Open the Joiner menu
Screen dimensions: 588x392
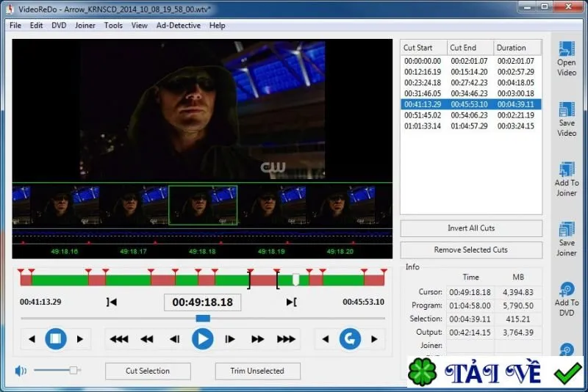click(85, 26)
